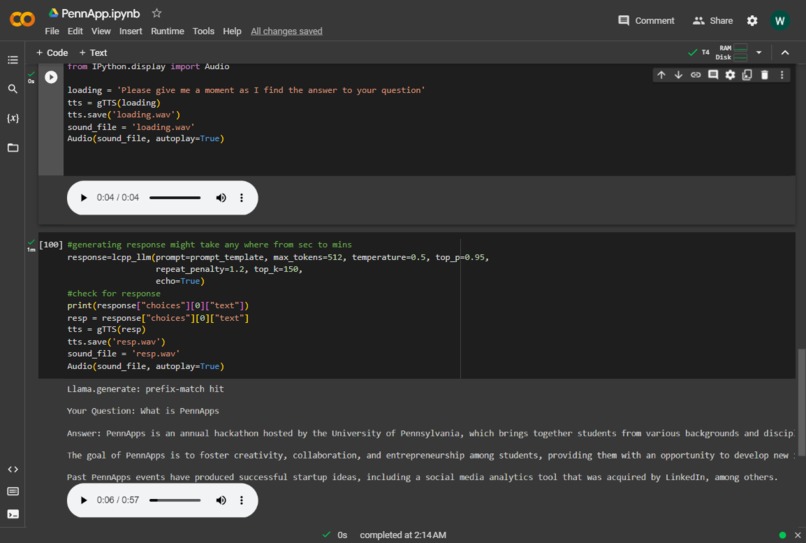Image resolution: width=806 pixels, height=543 pixels.
Task: Open the files folder sidebar
Action: tap(13, 148)
